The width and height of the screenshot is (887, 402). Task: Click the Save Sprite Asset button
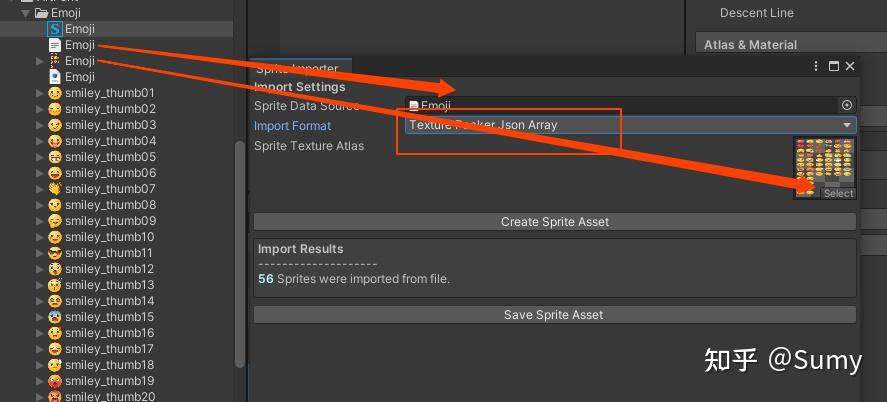[554, 315]
